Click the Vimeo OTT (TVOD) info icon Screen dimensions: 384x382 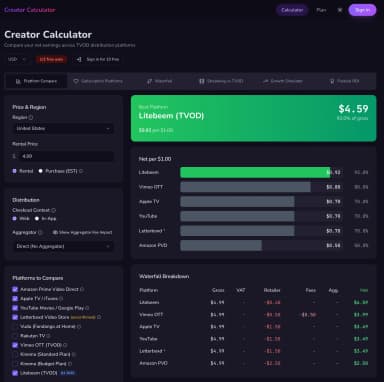[x=65, y=345]
